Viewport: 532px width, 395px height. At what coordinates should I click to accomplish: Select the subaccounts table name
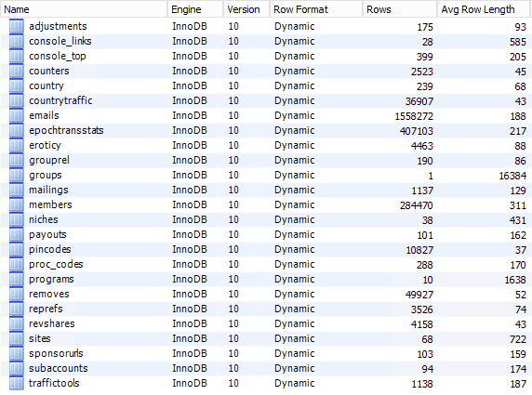[x=58, y=368]
